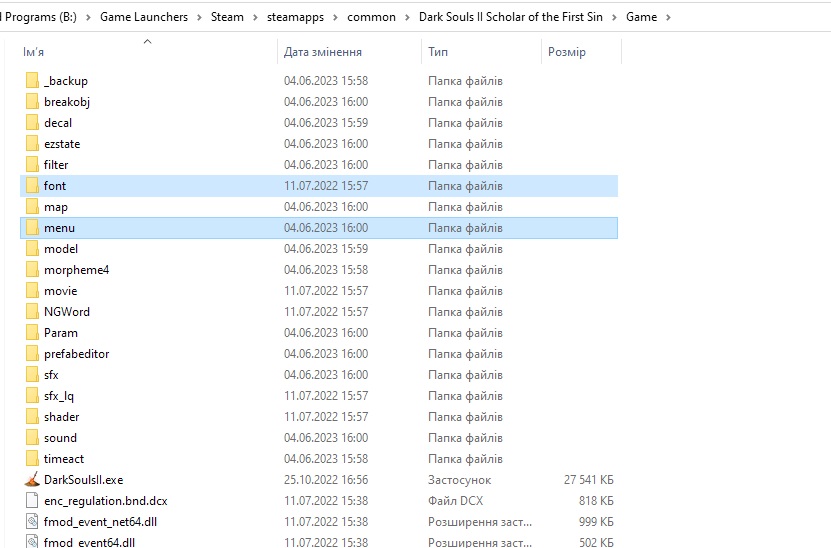Click the sfx_lq folder name
This screenshot has height=548, width=831.
tap(59, 396)
